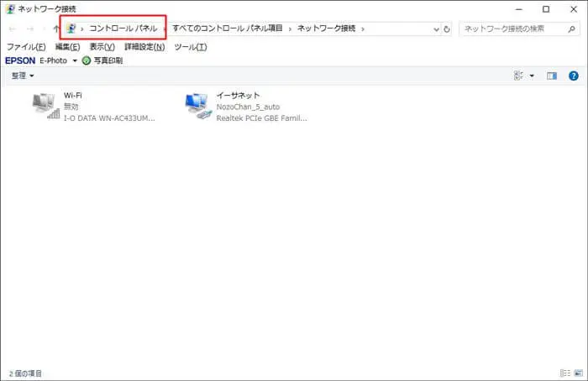588x381 pixels.
Task: Open the ファイル(F) menu
Action: click(x=25, y=47)
